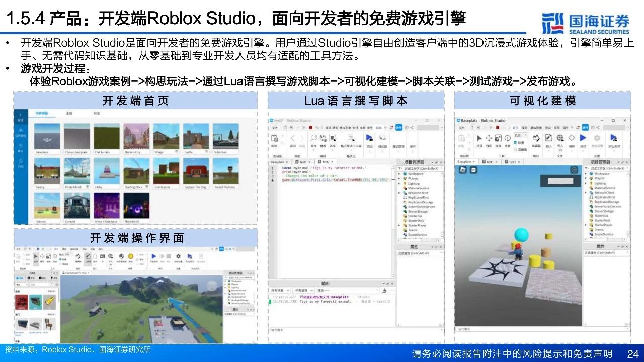Switch to the All Templates tab on start page

coord(42,113)
